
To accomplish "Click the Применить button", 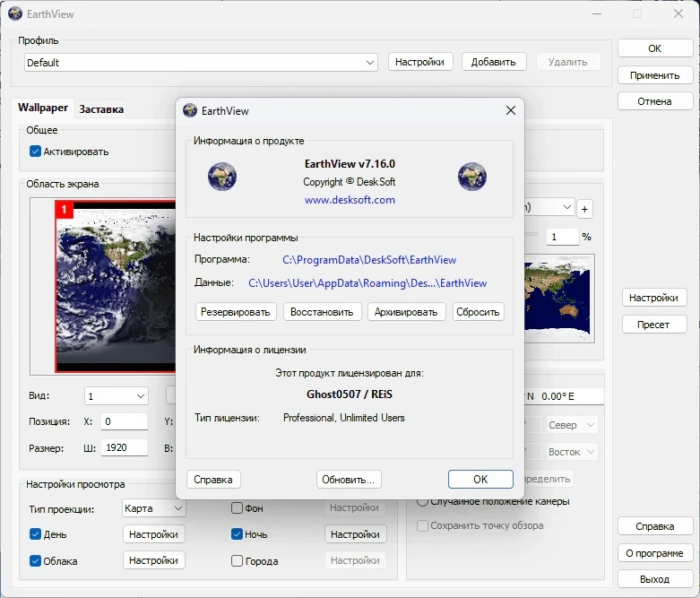I will click(655, 75).
